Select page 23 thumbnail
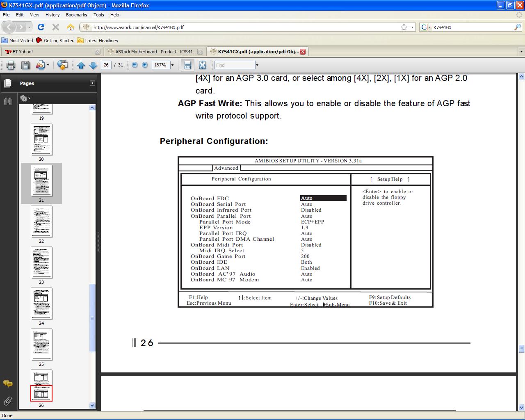The width and height of the screenshot is (525, 420). pos(41,262)
